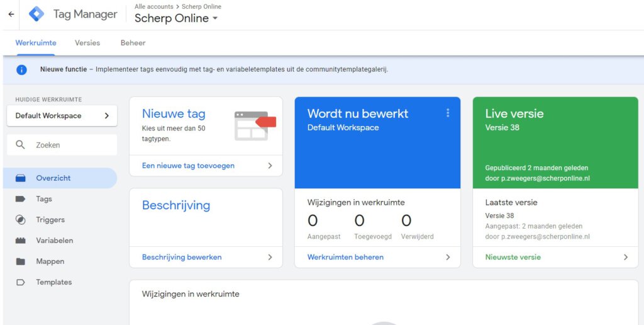Viewport: 644px width, 325px height.
Task: Click the Aangepast count value
Action: point(313,221)
